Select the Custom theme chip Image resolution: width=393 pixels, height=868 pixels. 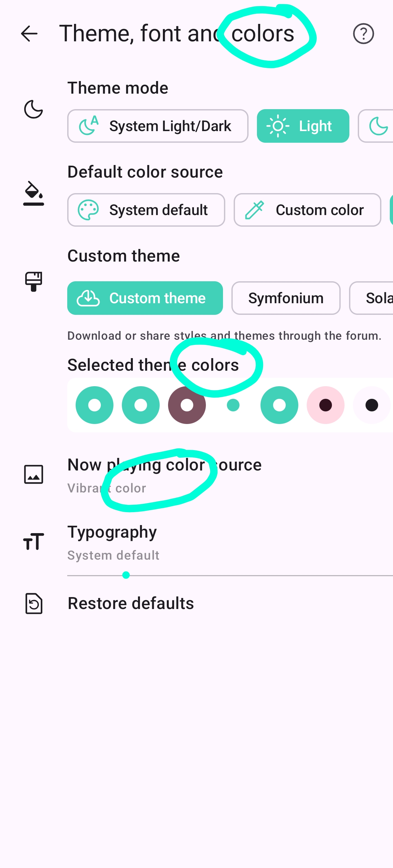tap(145, 298)
